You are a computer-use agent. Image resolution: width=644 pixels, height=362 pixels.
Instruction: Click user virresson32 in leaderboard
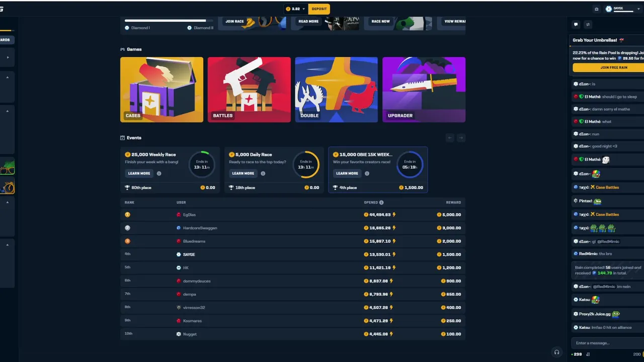194,307
